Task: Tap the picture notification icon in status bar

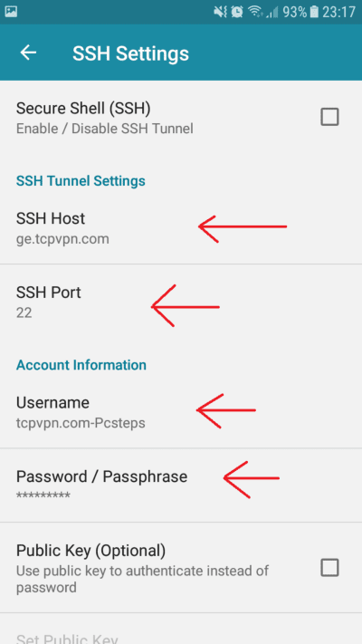Action: coord(11,12)
